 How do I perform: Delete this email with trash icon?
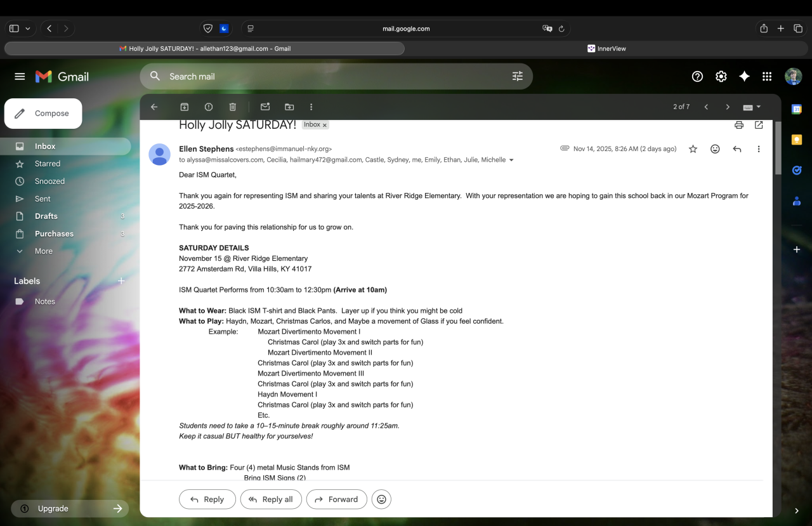pyautogui.click(x=233, y=107)
